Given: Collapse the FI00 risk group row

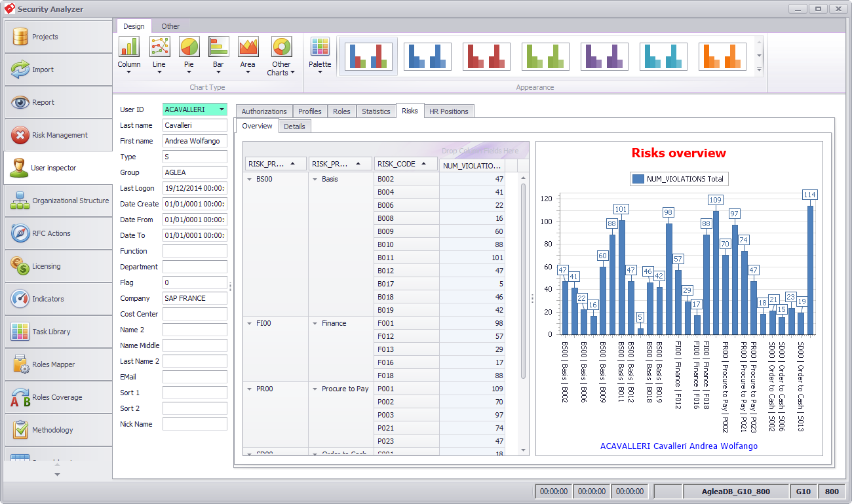Looking at the screenshot, I should click(250, 323).
